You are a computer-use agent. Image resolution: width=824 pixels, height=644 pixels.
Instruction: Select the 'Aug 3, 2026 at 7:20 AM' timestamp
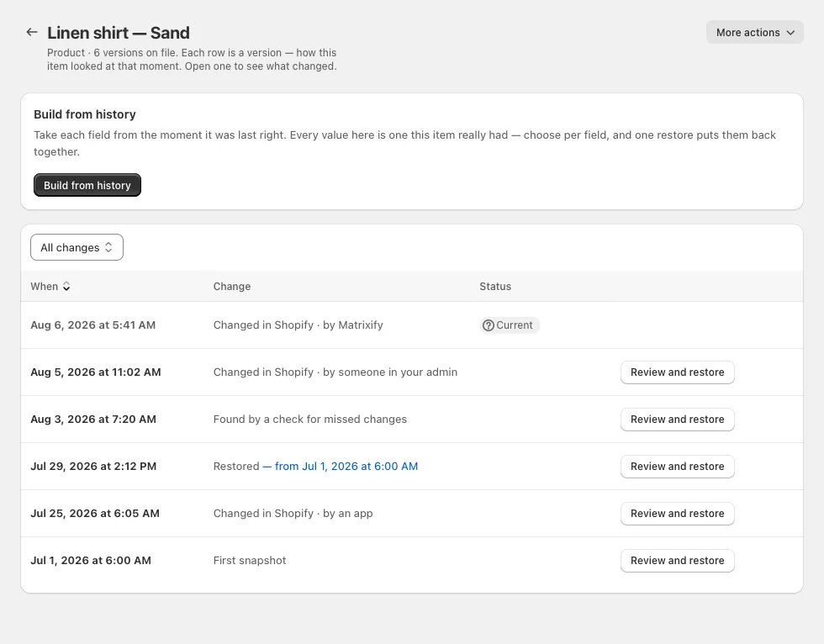coord(93,420)
